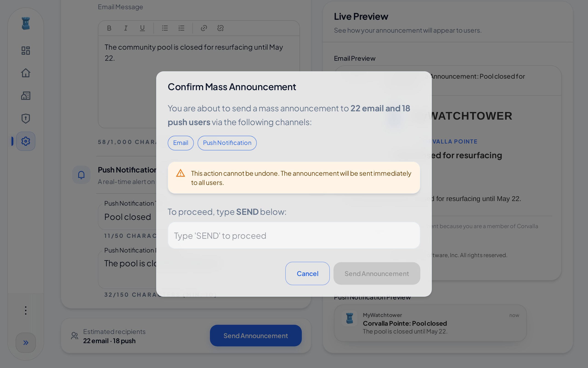Screen dimensions: 588x368
Task: Click the push notification body text field
Action: (x=127, y=269)
